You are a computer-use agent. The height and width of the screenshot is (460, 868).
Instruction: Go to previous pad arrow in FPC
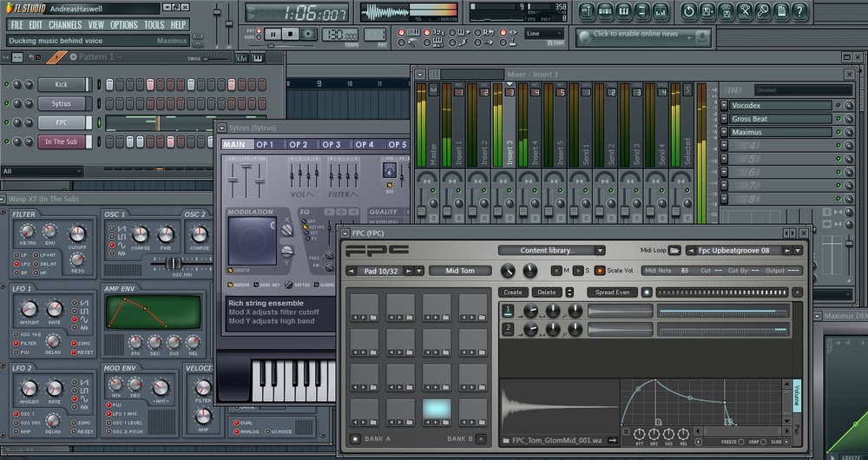352,271
